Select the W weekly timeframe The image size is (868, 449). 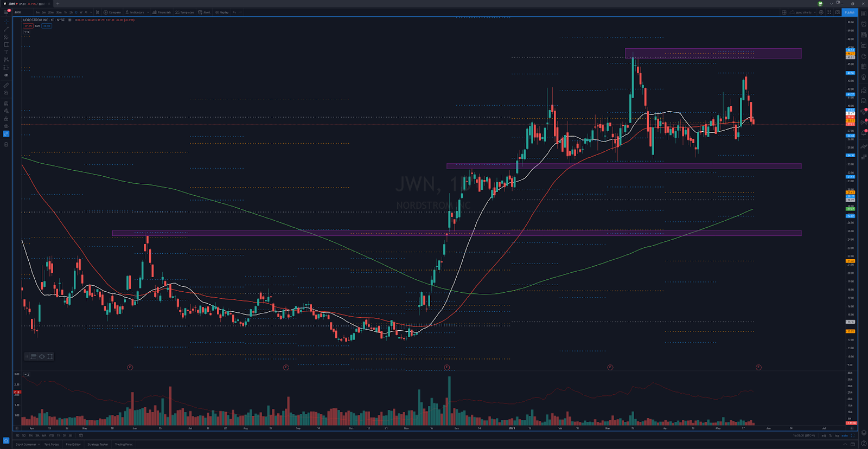81,12
